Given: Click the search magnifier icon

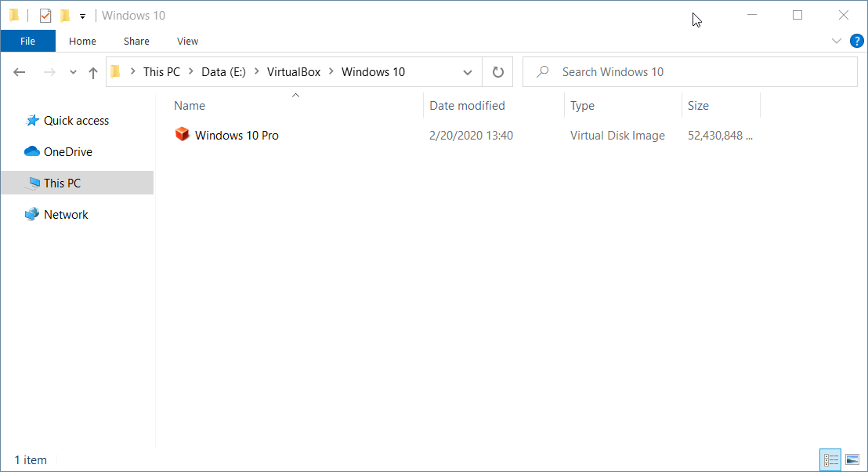Looking at the screenshot, I should pos(543,71).
